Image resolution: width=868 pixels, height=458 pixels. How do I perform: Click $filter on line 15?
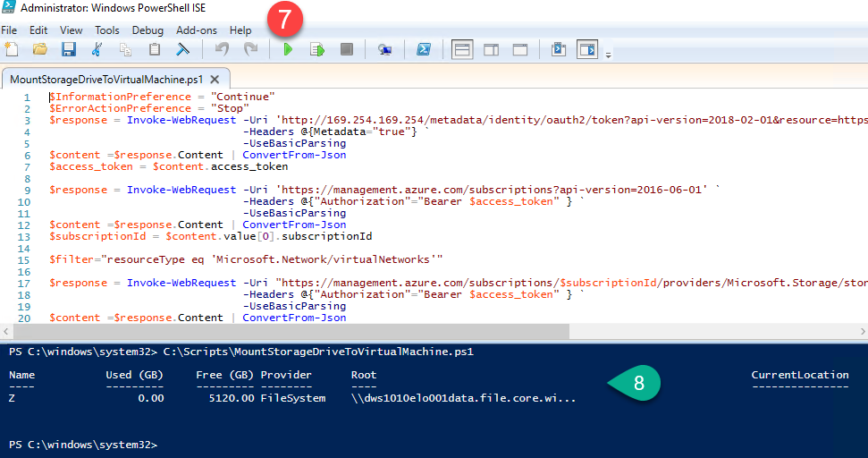pyautogui.click(x=72, y=259)
